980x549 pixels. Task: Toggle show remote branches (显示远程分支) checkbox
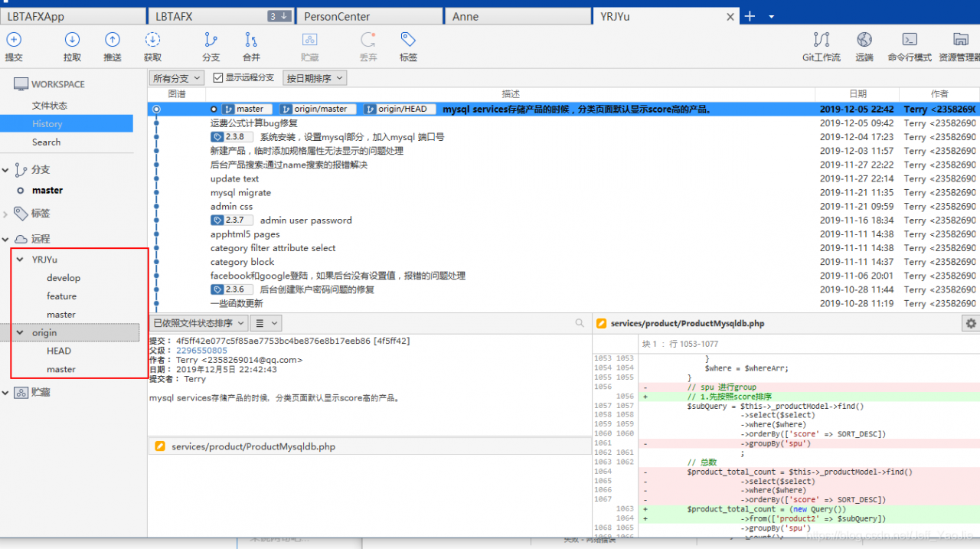tap(217, 78)
